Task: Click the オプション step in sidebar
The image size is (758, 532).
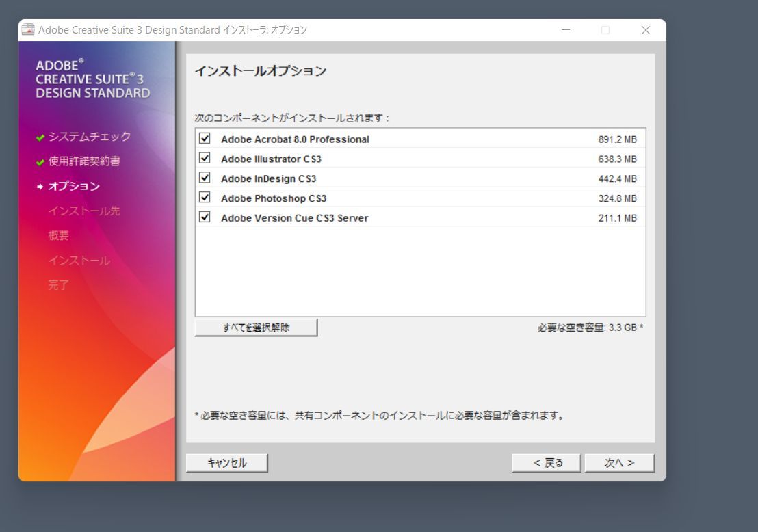Action: pos(74,186)
